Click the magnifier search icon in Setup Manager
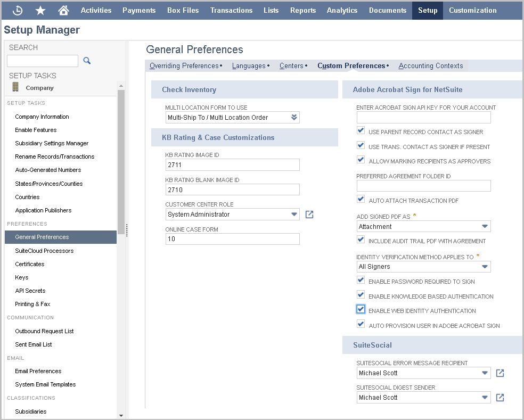Viewport: 524px width, 420px height. [x=87, y=61]
